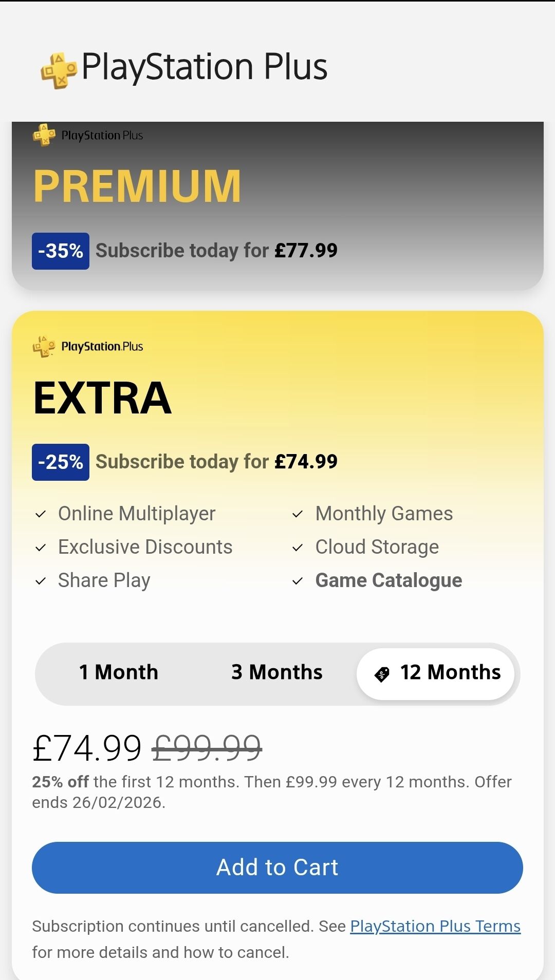Open the PlayStation Plus Terms link

click(435, 926)
